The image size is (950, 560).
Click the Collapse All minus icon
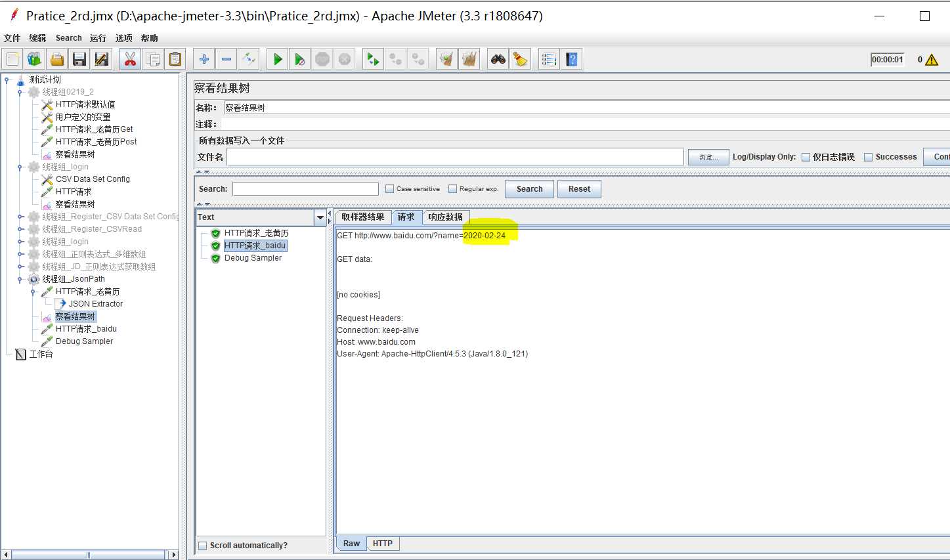tap(227, 59)
